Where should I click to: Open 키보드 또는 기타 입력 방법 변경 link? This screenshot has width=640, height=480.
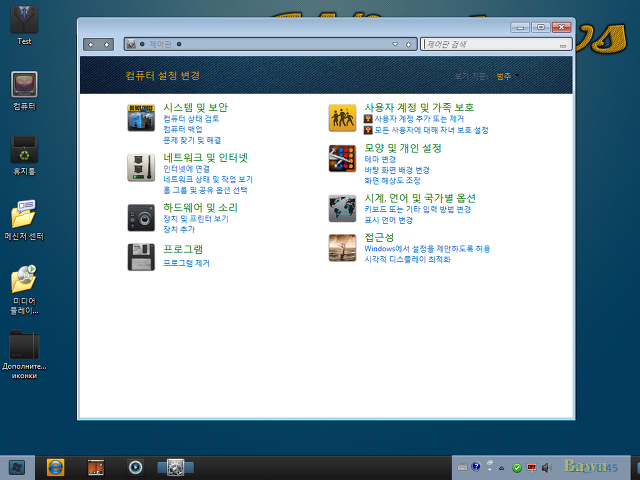[418, 209]
